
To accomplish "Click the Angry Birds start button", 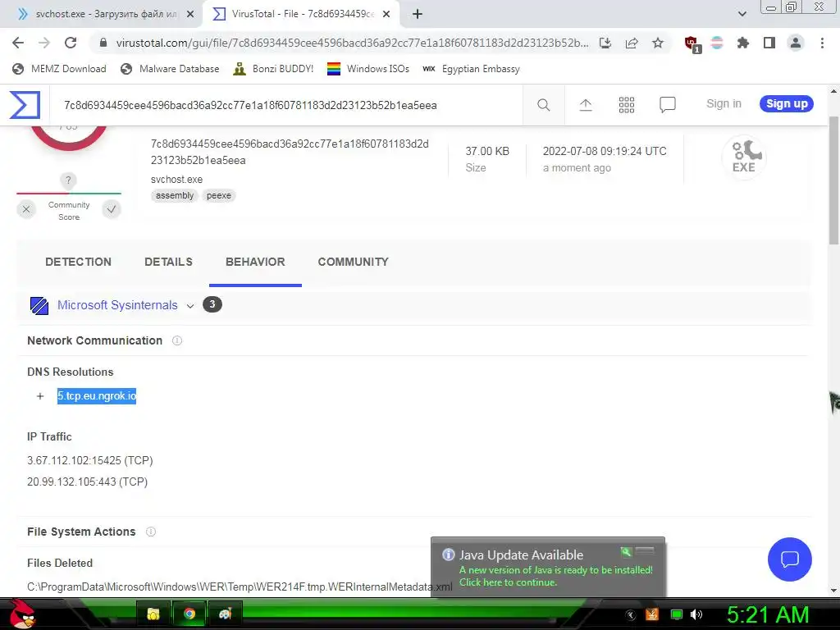I will click(x=22, y=614).
